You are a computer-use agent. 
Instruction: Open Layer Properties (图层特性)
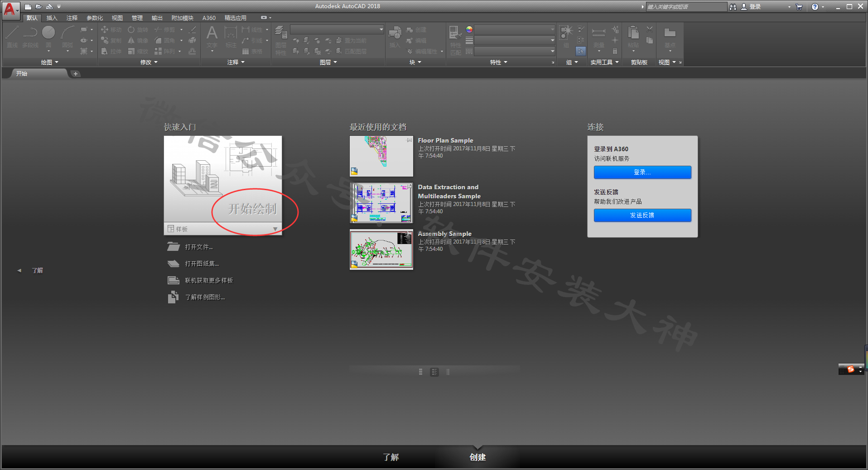pyautogui.click(x=281, y=40)
